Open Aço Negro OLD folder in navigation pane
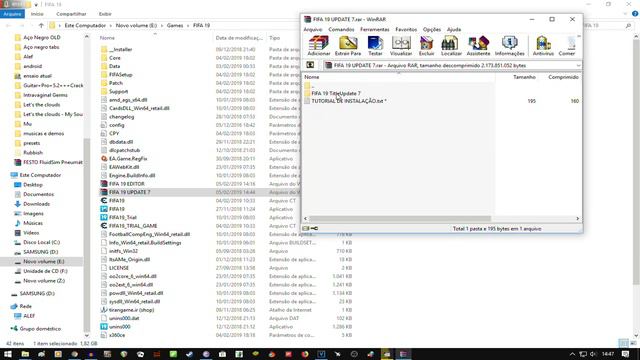 [x=42, y=37]
